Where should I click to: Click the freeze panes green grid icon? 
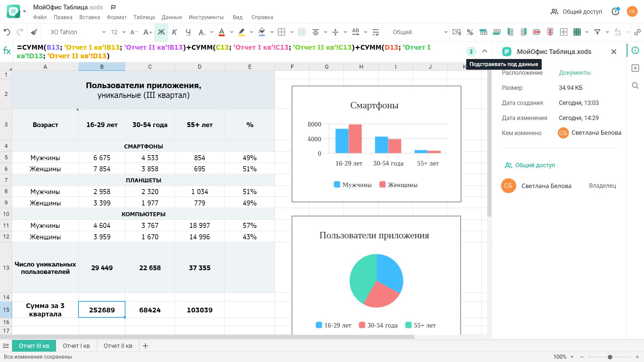tap(577, 32)
